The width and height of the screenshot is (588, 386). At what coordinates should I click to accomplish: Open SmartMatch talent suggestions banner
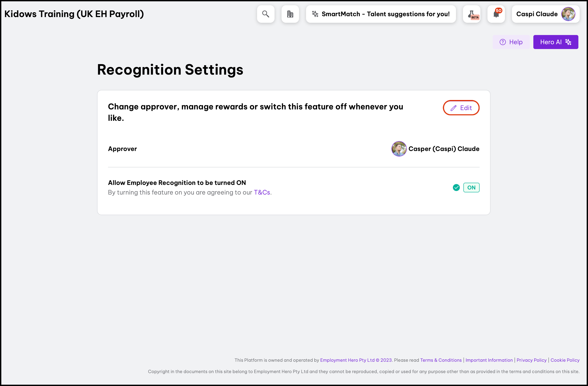[381, 14]
